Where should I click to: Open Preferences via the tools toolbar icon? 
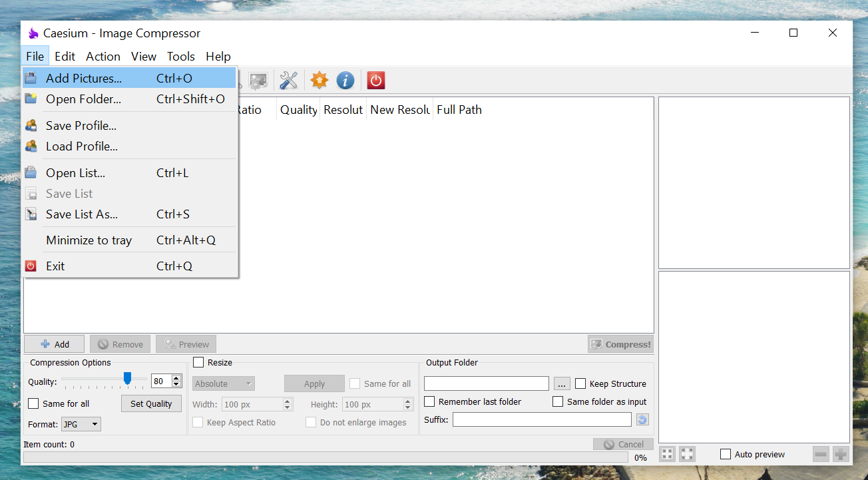[288, 80]
